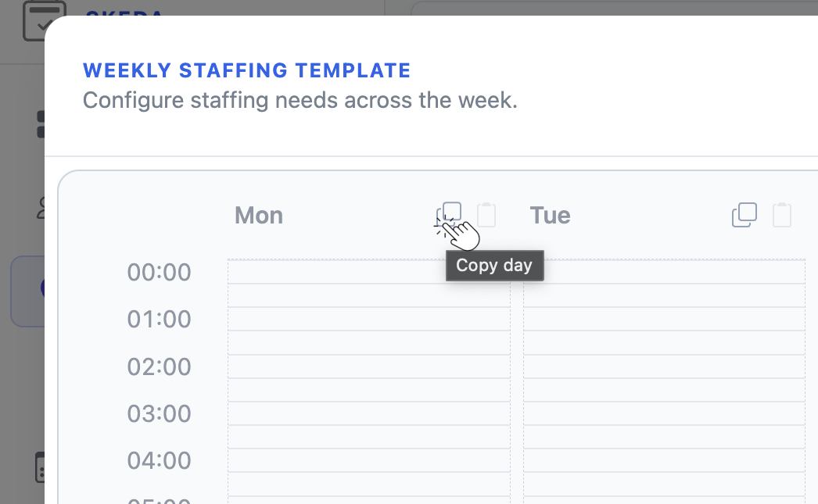Click the WEEKLY STAFFING TEMPLATE heading
The width and height of the screenshot is (818, 504).
pos(247,70)
